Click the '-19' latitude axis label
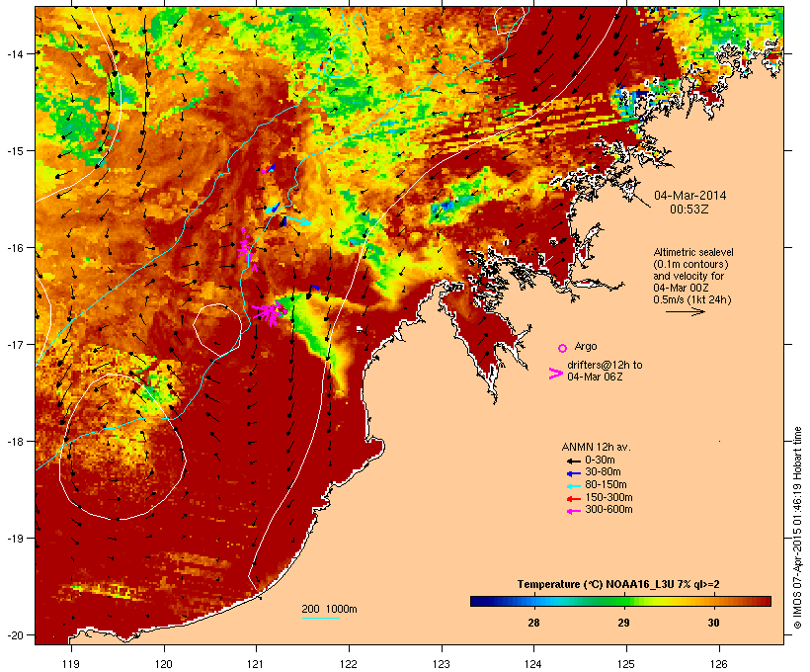 click(14, 539)
